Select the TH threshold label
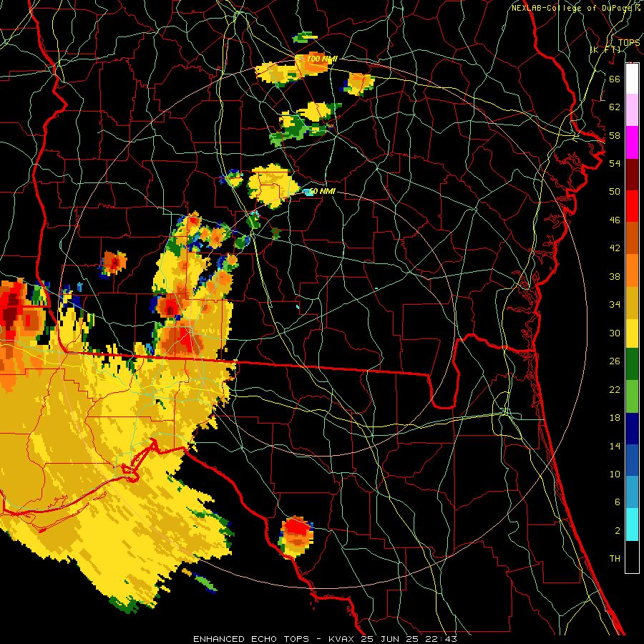This screenshot has width=644, height=644. [x=615, y=559]
